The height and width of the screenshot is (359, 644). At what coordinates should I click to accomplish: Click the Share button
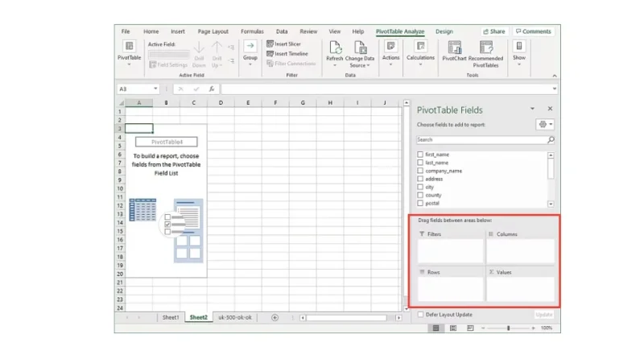(494, 31)
